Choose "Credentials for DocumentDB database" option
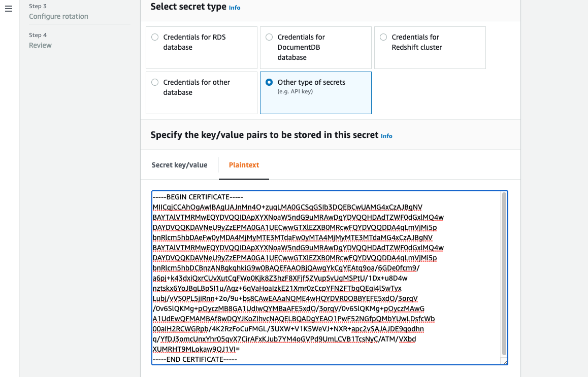This screenshot has height=377, width=588. pyautogui.click(x=269, y=37)
